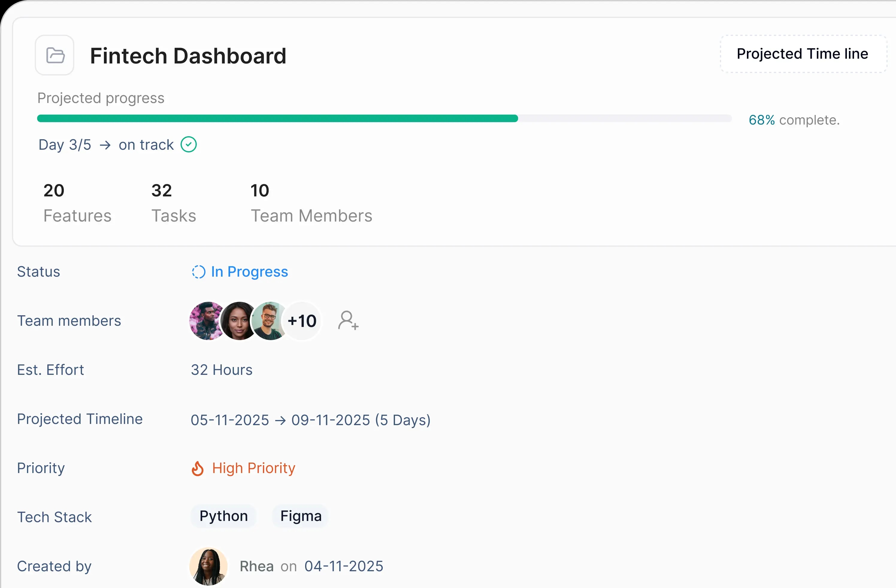Image resolution: width=896 pixels, height=588 pixels.
Task: Click Rhea's creator avatar photo
Action: [208, 566]
